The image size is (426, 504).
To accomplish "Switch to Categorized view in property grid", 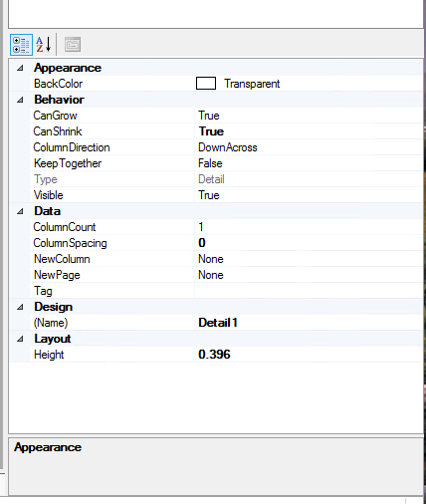I will 21,45.
